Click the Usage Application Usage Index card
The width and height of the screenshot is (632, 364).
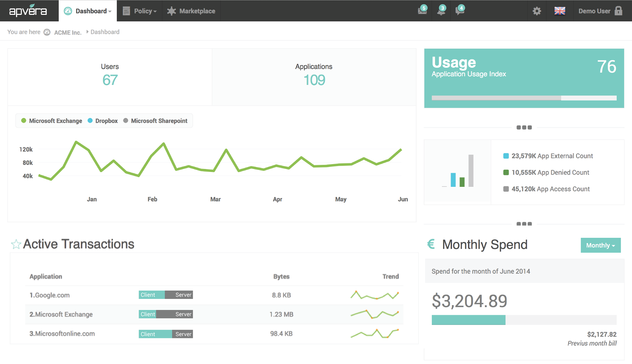tap(524, 78)
